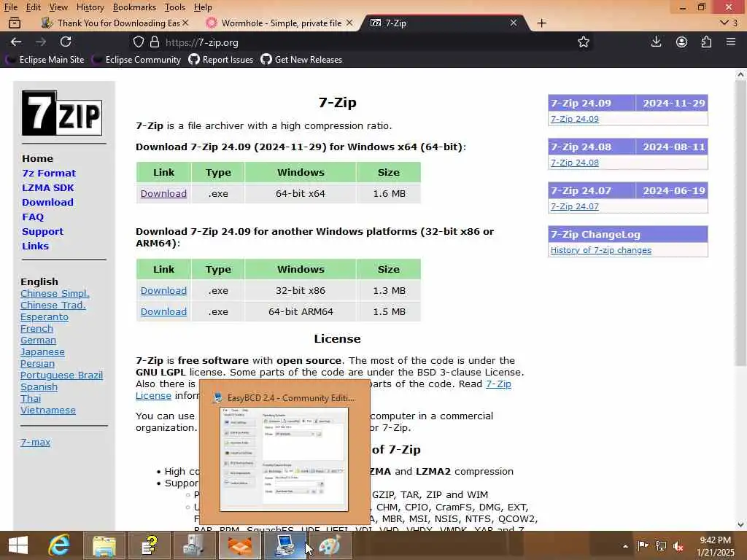The width and height of the screenshot is (747, 560).
Task: Click the scrollbar down arrow
Action: pos(740,525)
